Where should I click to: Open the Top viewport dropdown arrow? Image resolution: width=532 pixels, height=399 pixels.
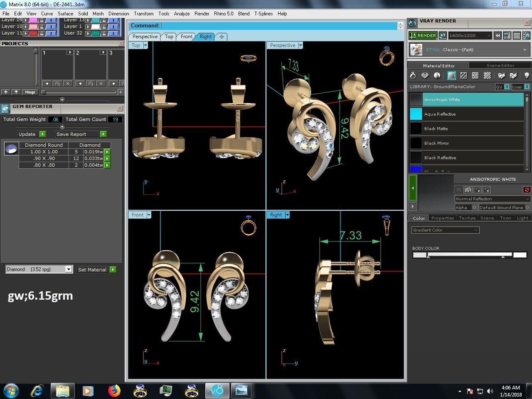coord(145,45)
